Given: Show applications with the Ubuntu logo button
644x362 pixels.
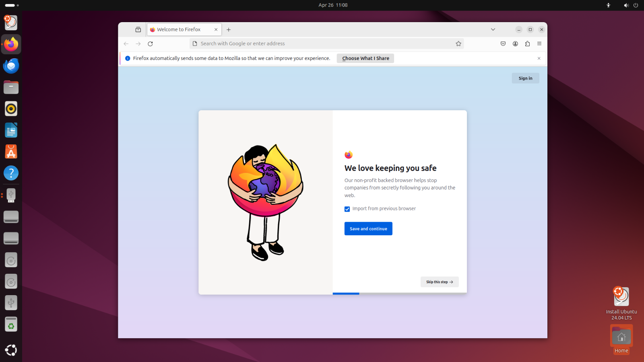Looking at the screenshot, I should tap(11, 350).
